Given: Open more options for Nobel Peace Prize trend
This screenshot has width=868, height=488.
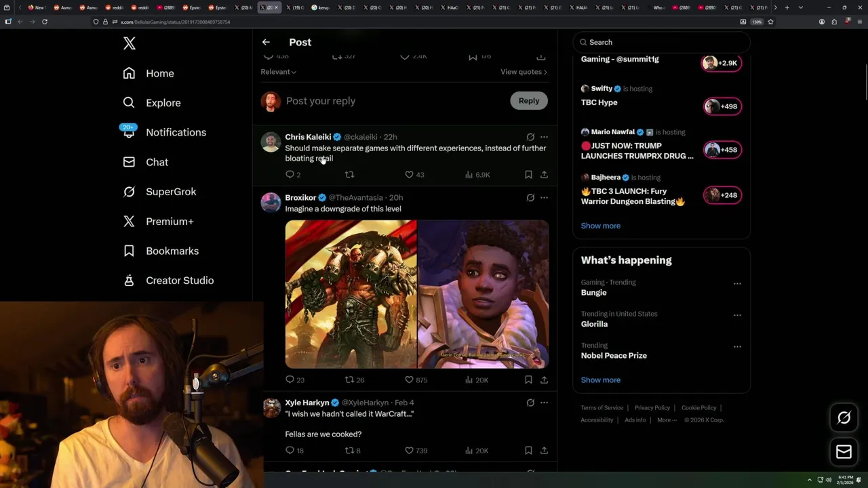Looking at the screenshot, I should click(737, 346).
